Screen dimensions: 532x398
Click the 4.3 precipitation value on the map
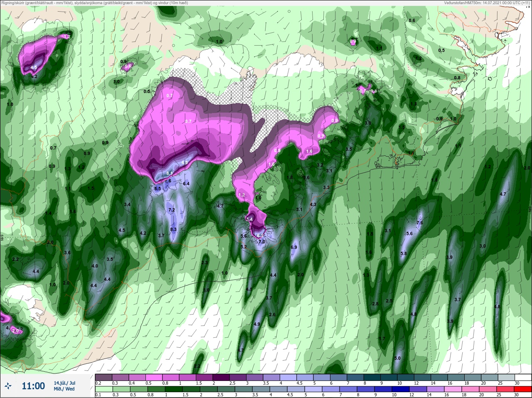click(x=313, y=204)
